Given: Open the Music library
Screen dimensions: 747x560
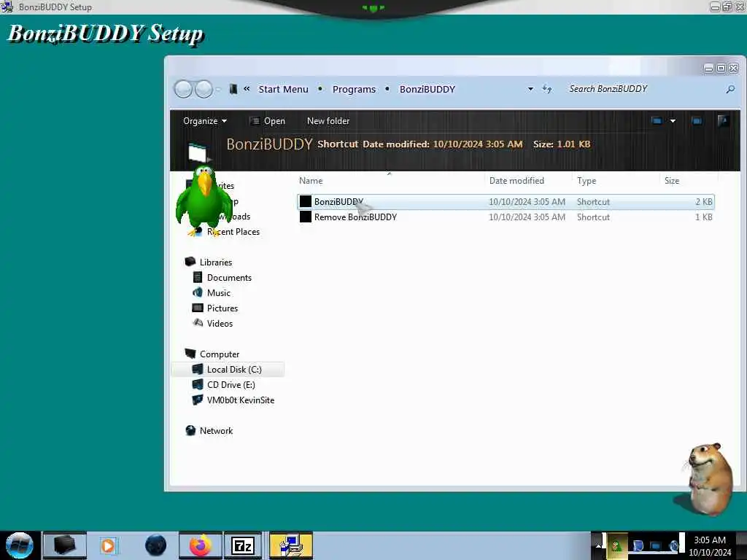Looking at the screenshot, I should pyautogui.click(x=219, y=293).
